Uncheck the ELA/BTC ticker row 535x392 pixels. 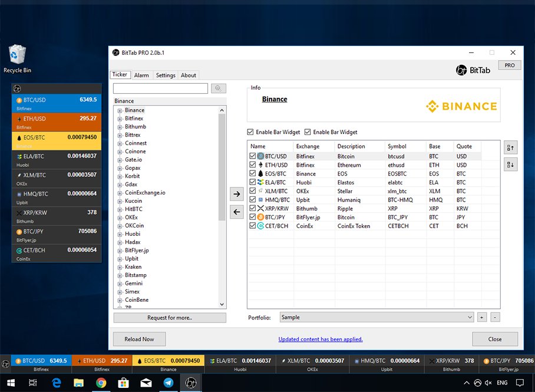[x=253, y=182]
